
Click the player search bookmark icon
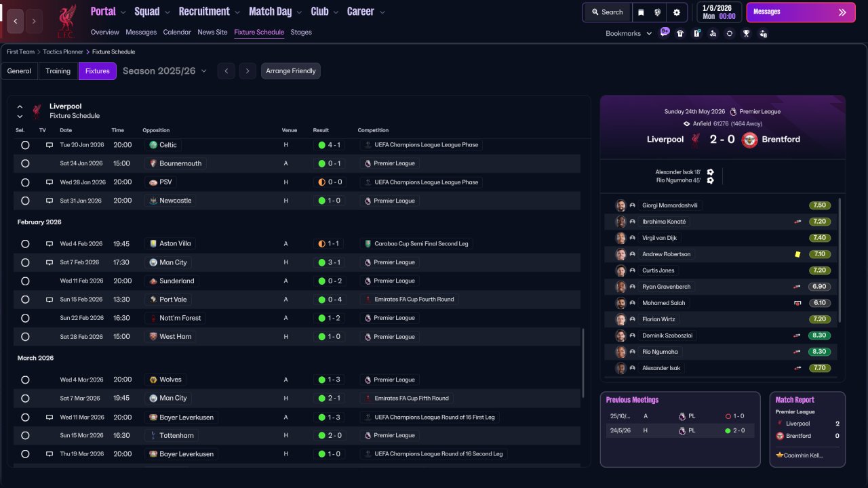coord(713,33)
